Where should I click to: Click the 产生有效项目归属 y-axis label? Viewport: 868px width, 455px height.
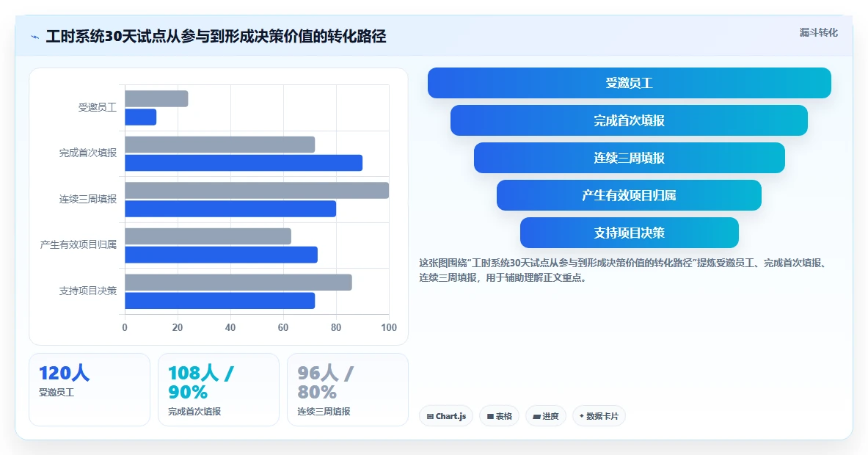pyautogui.click(x=78, y=244)
